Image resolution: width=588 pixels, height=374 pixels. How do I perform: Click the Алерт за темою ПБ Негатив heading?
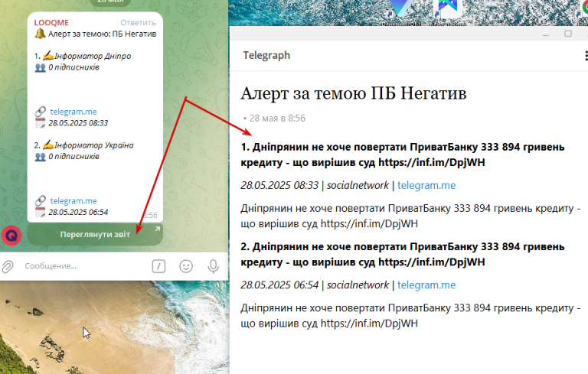[x=354, y=93]
